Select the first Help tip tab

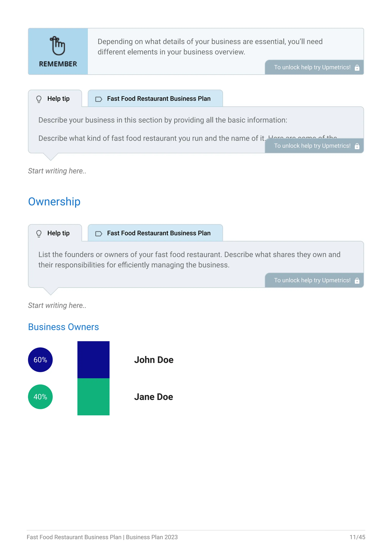tap(55, 99)
